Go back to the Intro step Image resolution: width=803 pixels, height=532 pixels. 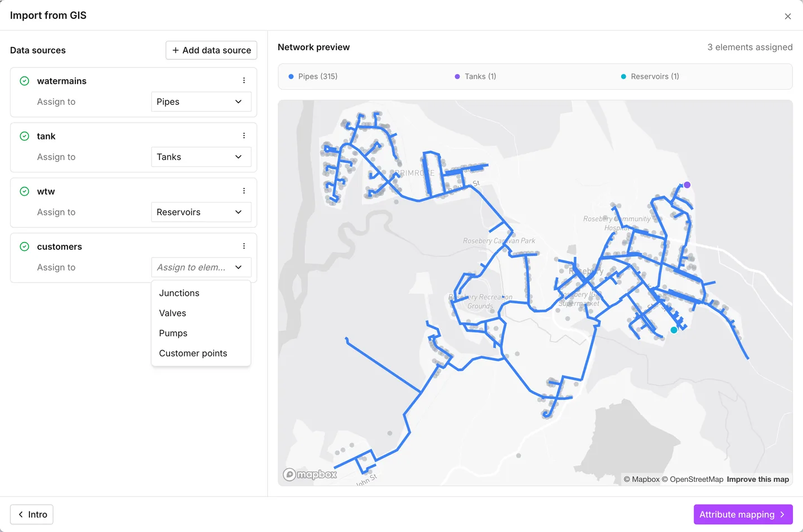[32, 515]
